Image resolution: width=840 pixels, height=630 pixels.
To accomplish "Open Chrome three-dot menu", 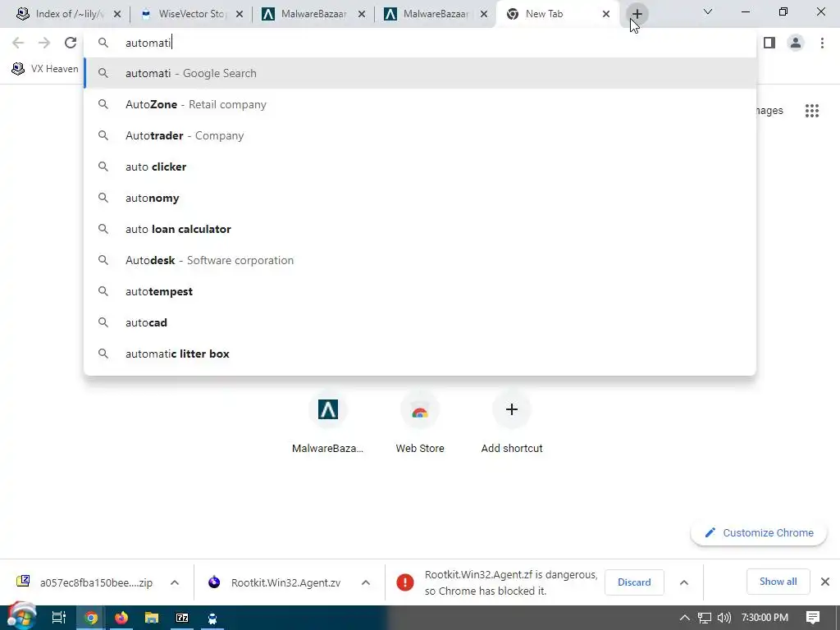I will coord(822,43).
